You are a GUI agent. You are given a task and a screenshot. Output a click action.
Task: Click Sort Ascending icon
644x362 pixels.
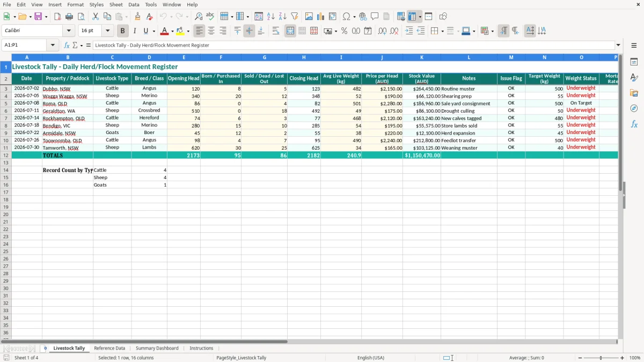tap(271, 17)
